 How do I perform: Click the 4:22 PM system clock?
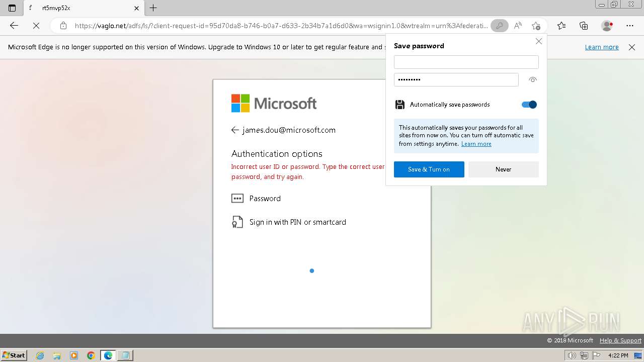tap(618, 355)
